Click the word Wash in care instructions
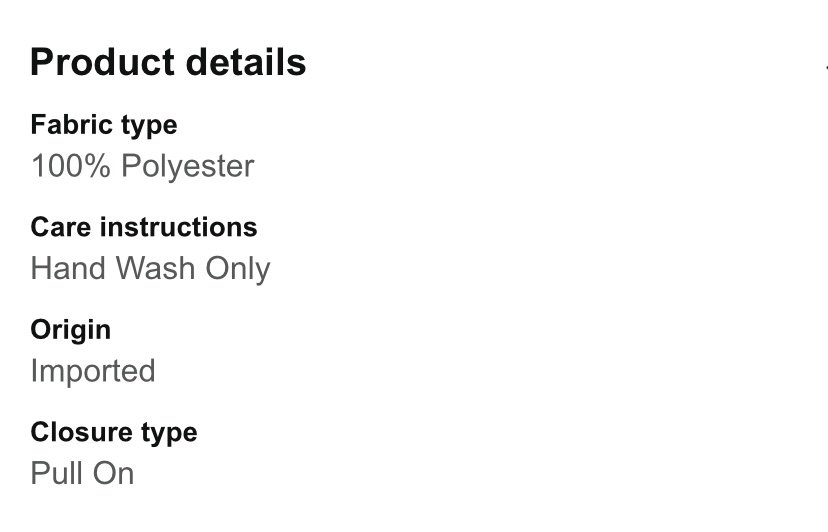The width and height of the screenshot is (828, 532). (156, 268)
